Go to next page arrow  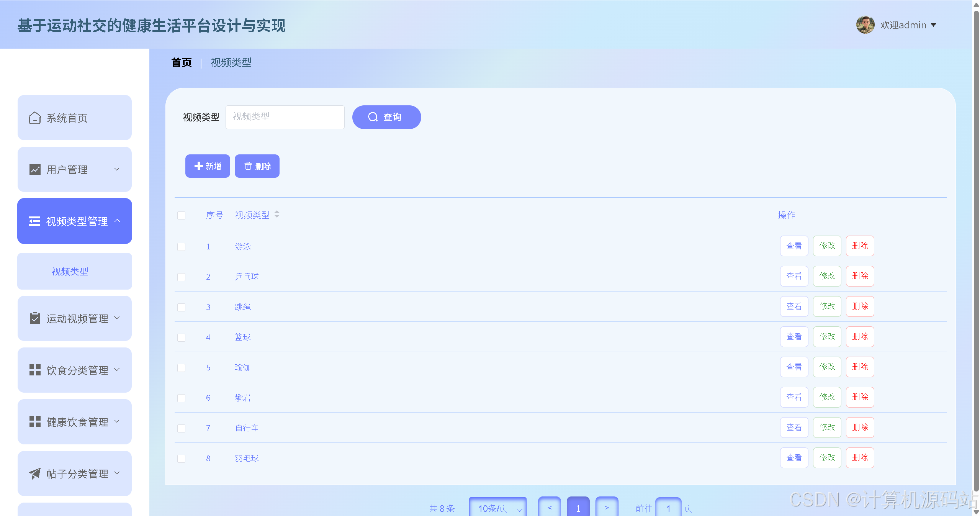(x=607, y=507)
